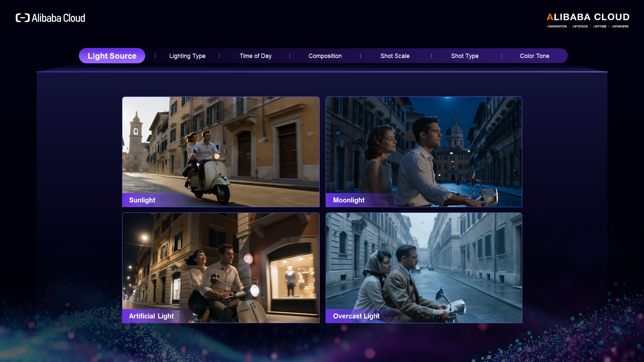Open the Overcast Light scene thumbnail
The image size is (644, 362).
tap(424, 268)
